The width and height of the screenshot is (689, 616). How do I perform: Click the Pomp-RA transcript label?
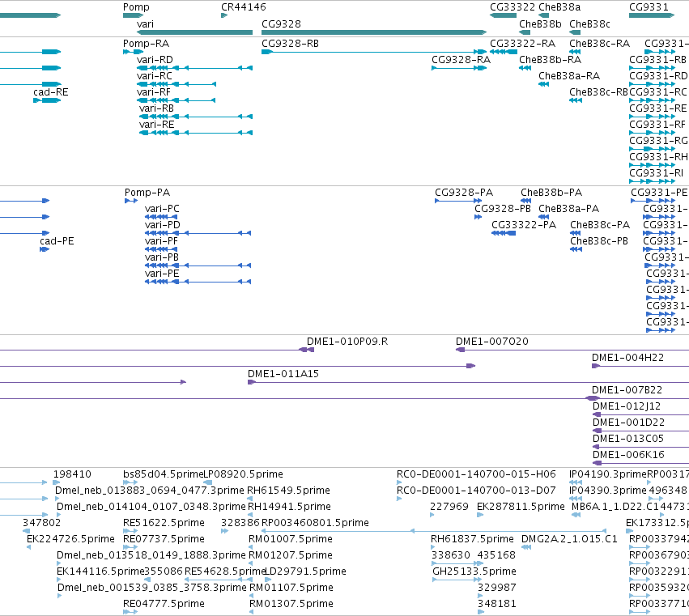pyautogui.click(x=146, y=44)
